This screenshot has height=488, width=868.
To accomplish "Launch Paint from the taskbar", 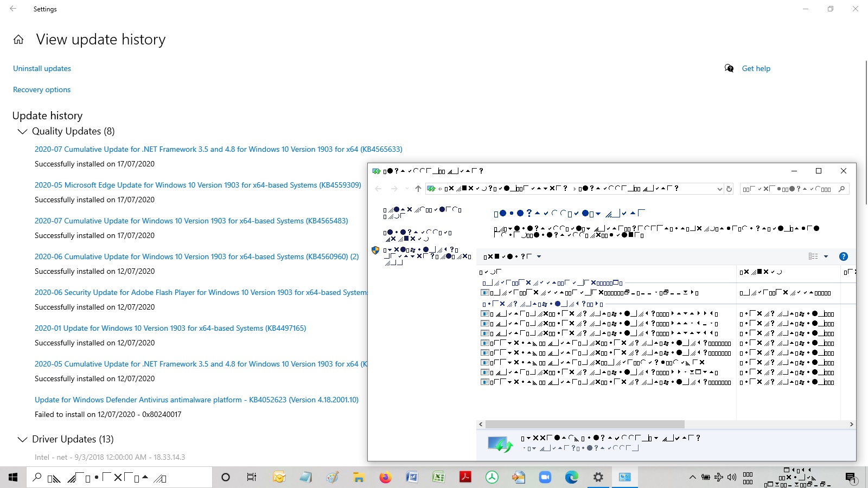I will coord(332,477).
